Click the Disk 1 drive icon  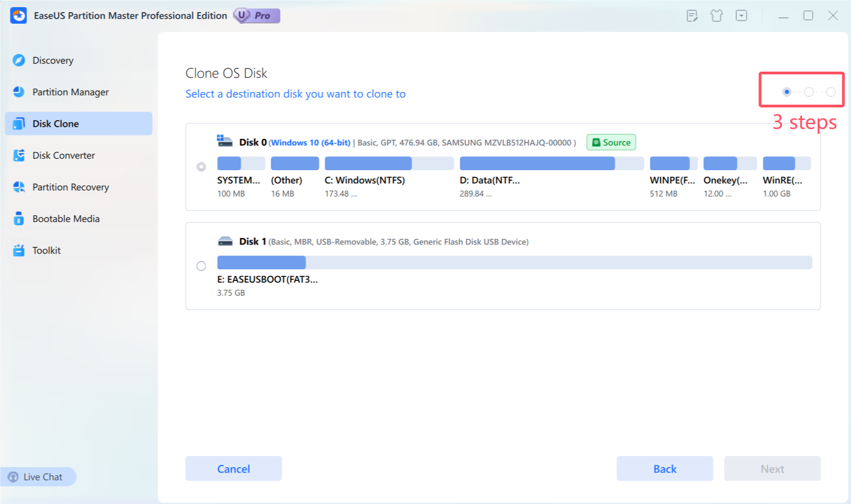(x=225, y=241)
